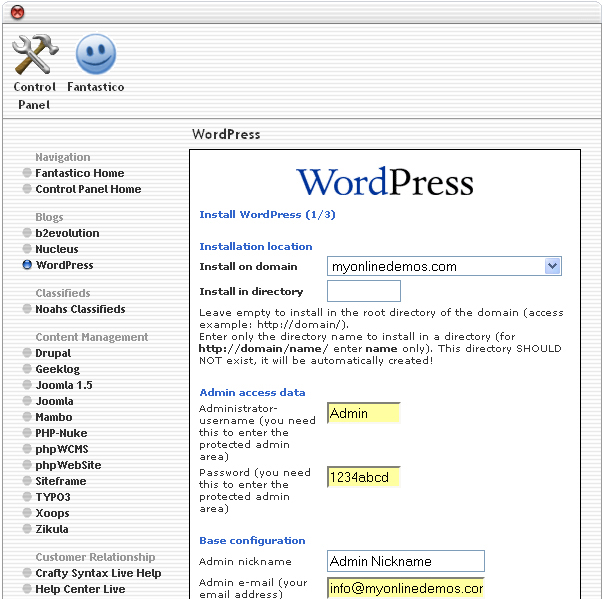Open the Control Panel wrench-and-hammer icon
Image resolution: width=604 pixels, height=599 pixels.
click(x=35, y=54)
